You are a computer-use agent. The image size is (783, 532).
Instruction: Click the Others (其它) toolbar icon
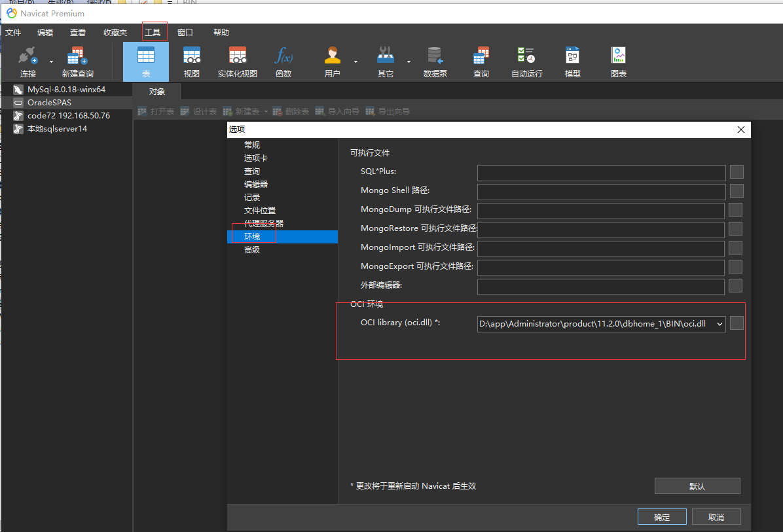[385, 62]
